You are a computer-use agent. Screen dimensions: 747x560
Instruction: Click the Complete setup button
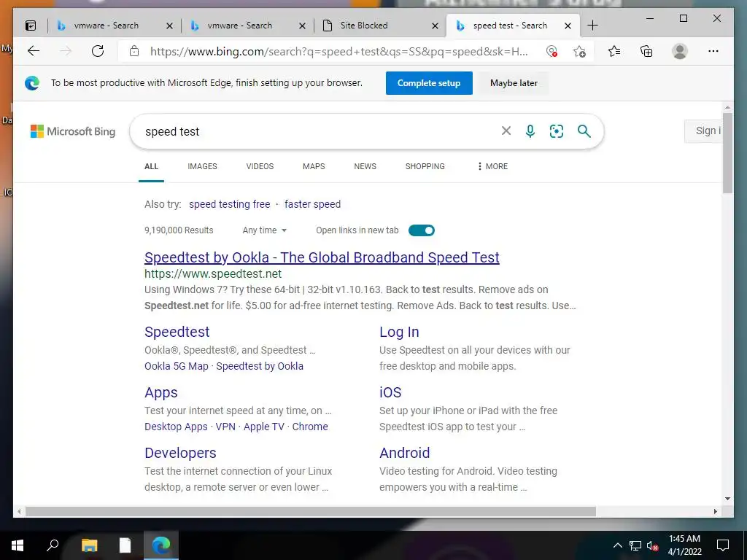coord(429,83)
